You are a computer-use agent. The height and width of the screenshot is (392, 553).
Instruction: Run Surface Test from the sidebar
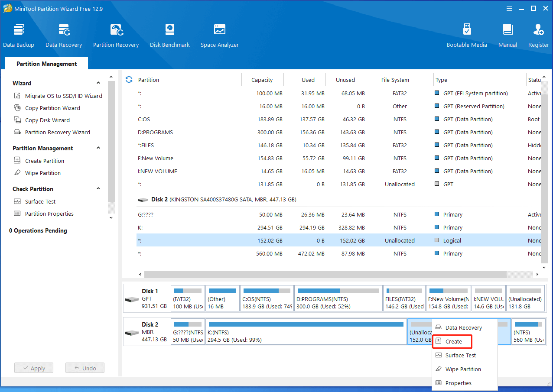[x=35, y=201]
